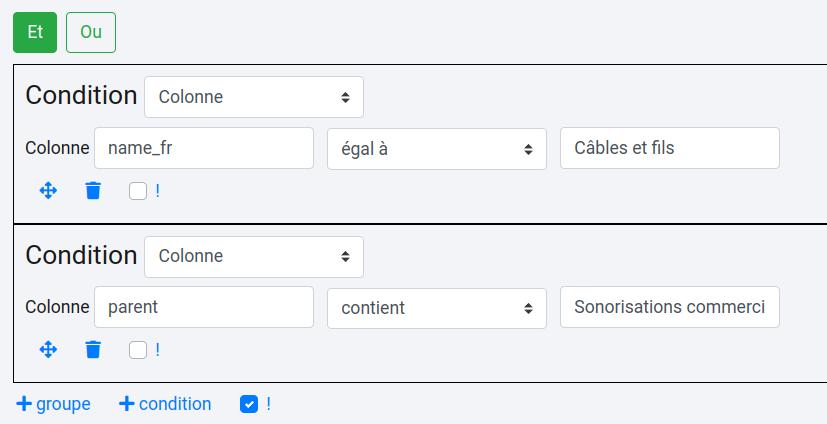
Task: Open the 'égal à' operator dropdown
Action: click(x=437, y=148)
